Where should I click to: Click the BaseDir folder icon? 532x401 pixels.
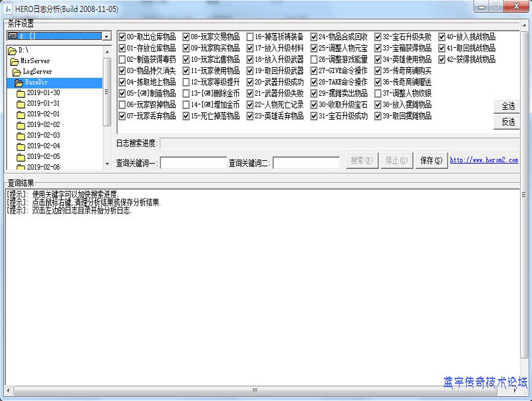coord(20,82)
